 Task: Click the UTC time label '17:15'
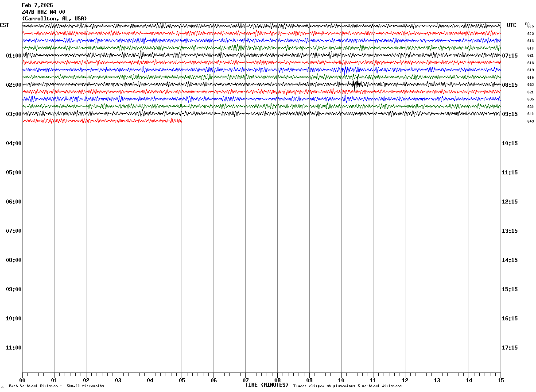point(510,348)
